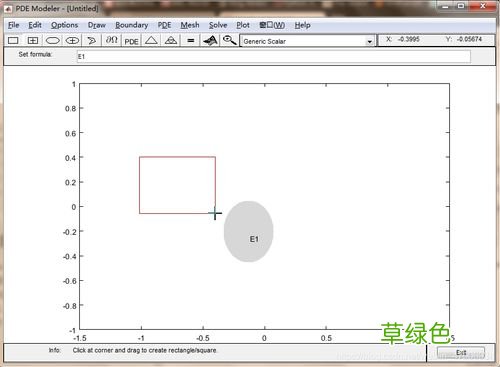Enter boundary mode with ∂Ω button
The height and width of the screenshot is (367, 500).
click(x=112, y=41)
